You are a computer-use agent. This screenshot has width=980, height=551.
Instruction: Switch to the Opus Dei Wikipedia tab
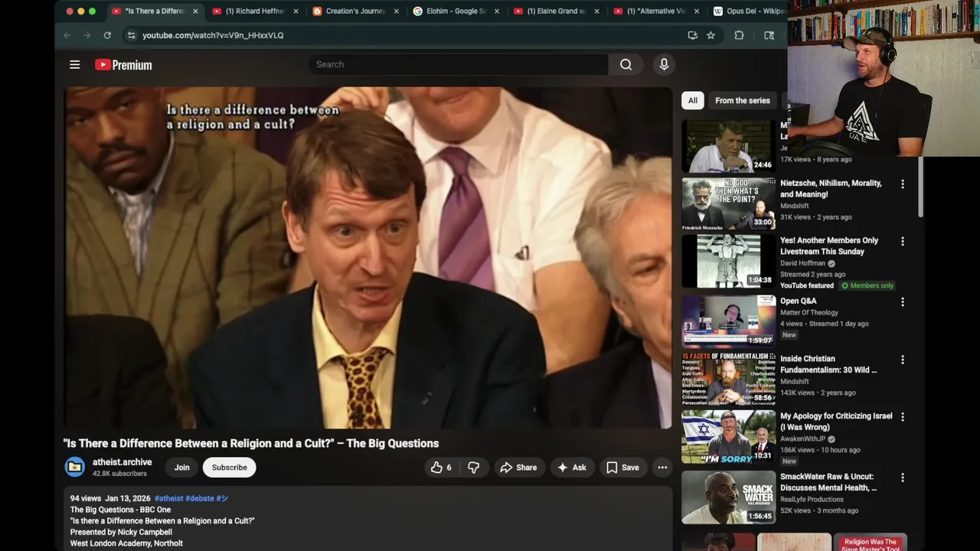pos(746,11)
